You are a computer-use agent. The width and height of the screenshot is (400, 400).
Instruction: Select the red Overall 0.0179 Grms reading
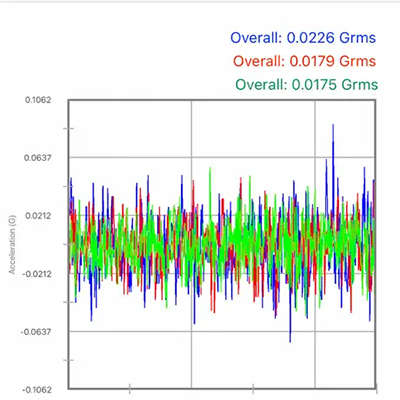point(304,61)
